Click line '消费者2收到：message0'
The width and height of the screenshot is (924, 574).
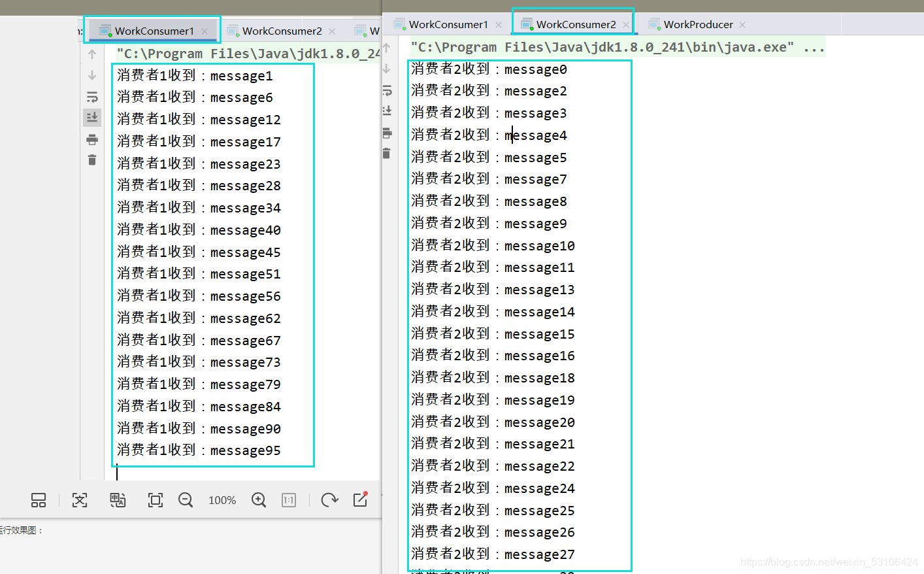pyautogui.click(x=489, y=69)
